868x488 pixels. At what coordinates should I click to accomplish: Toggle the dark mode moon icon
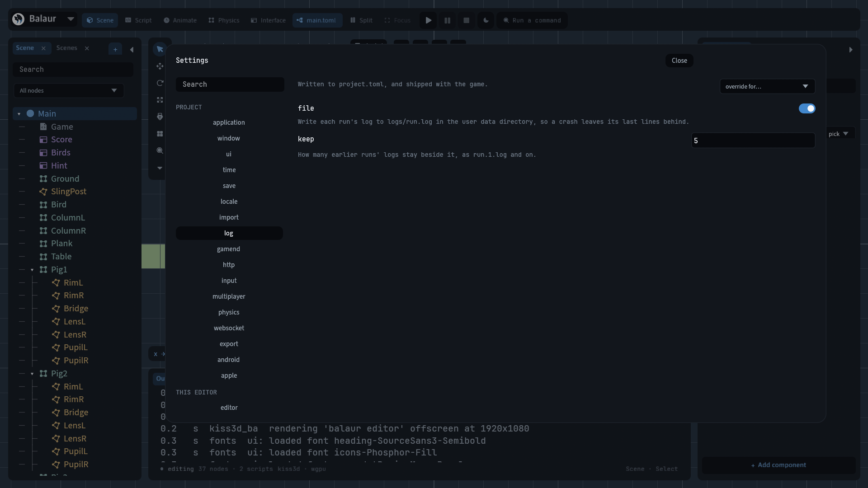pos(486,20)
